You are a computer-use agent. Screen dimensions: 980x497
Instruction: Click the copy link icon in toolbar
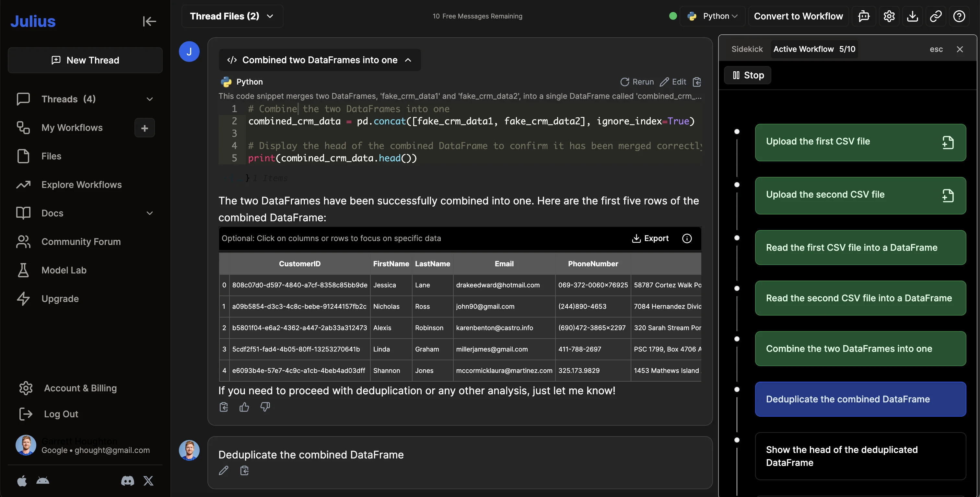pos(936,16)
